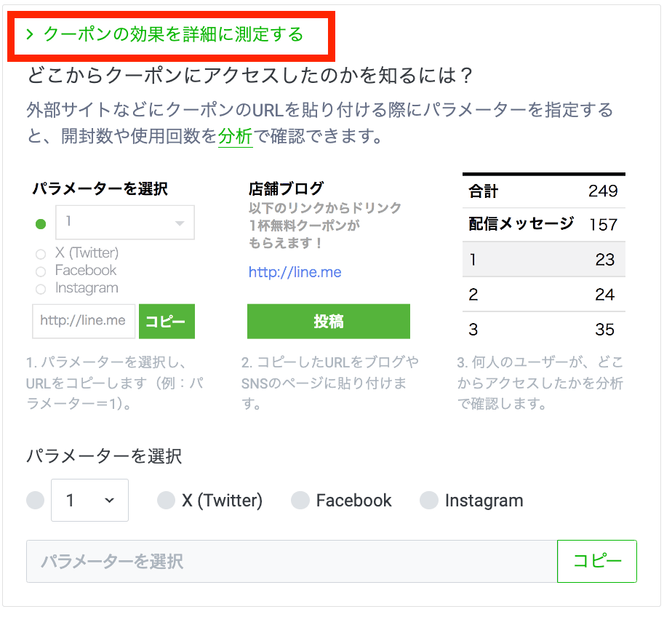Open the 分析 link in the description

click(x=235, y=136)
